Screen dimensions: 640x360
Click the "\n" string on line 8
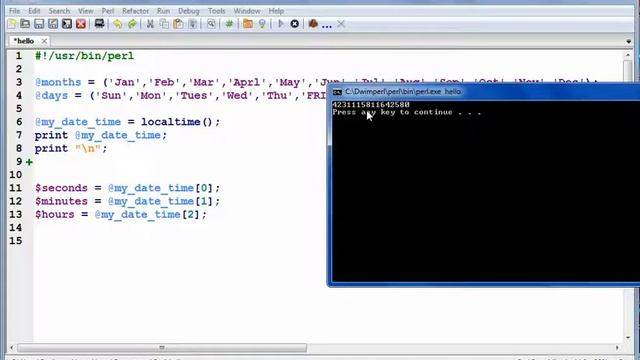(88, 149)
